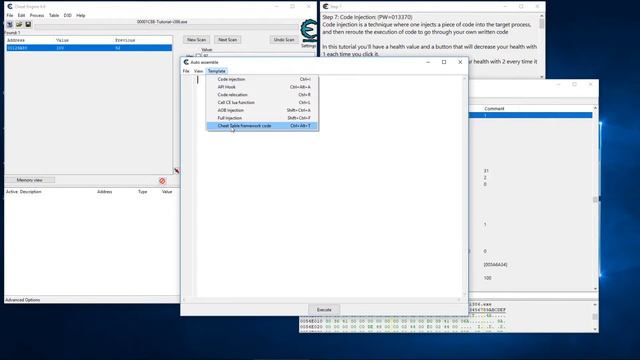Maximize the Auto assemble window
The width and height of the screenshot is (640, 360).
pyautogui.click(x=444, y=62)
